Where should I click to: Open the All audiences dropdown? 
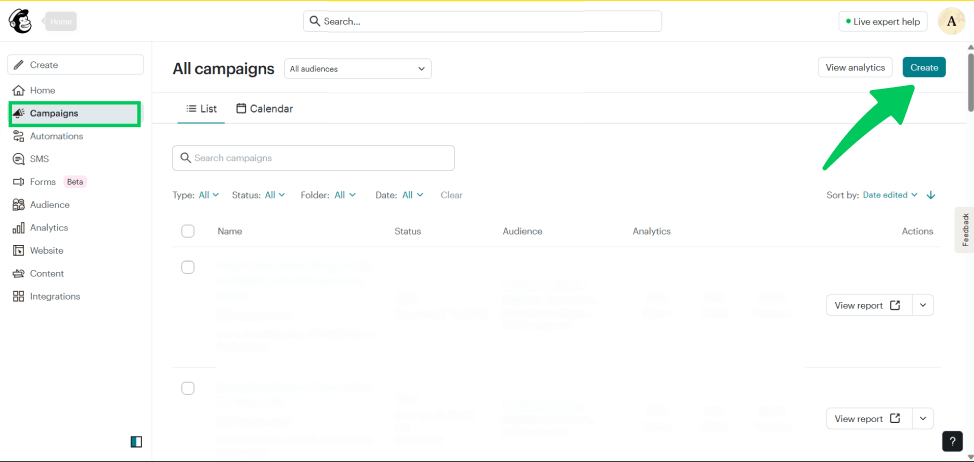358,69
